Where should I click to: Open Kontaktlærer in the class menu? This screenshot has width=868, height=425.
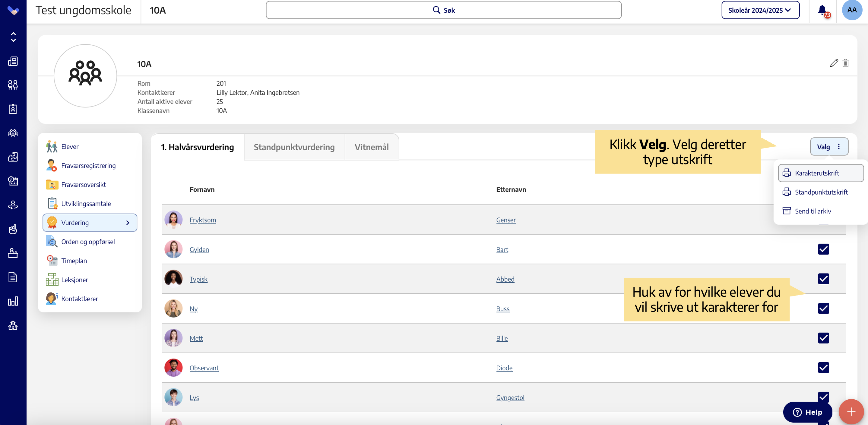click(x=90, y=299)
